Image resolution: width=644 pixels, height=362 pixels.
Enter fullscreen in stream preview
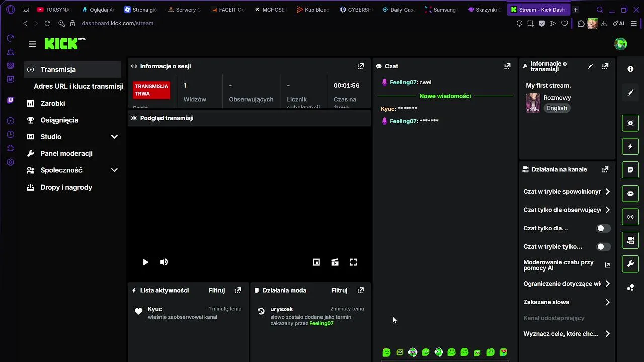353,262
